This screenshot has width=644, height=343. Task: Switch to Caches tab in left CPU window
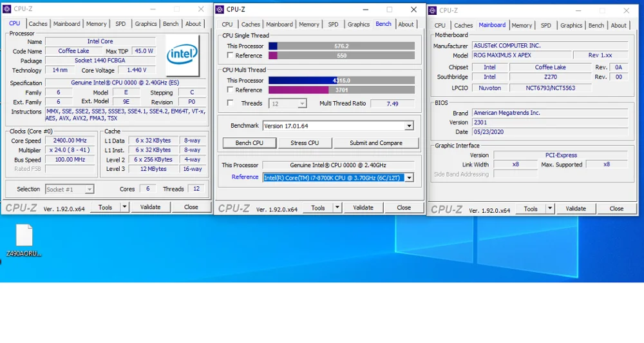click(38, 24)
